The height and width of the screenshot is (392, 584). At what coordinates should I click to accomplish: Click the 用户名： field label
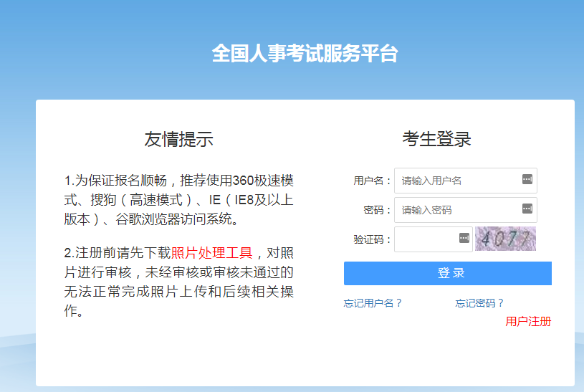(372, 181)
